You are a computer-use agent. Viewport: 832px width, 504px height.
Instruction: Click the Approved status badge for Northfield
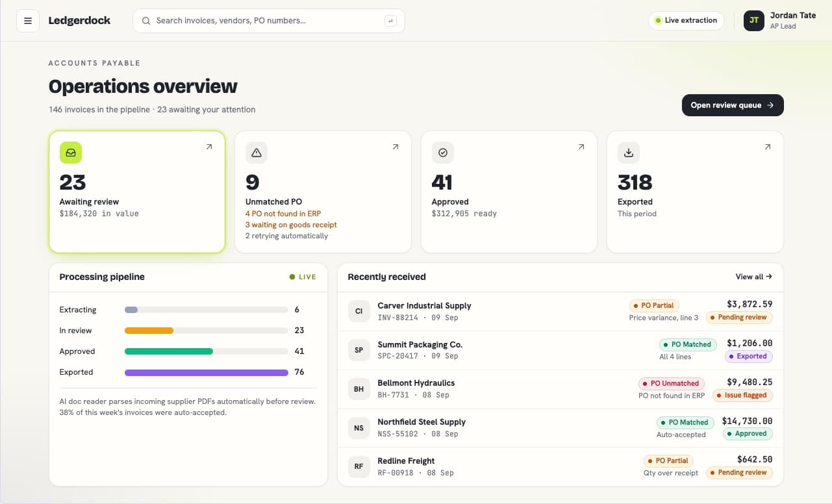point(748,433)
